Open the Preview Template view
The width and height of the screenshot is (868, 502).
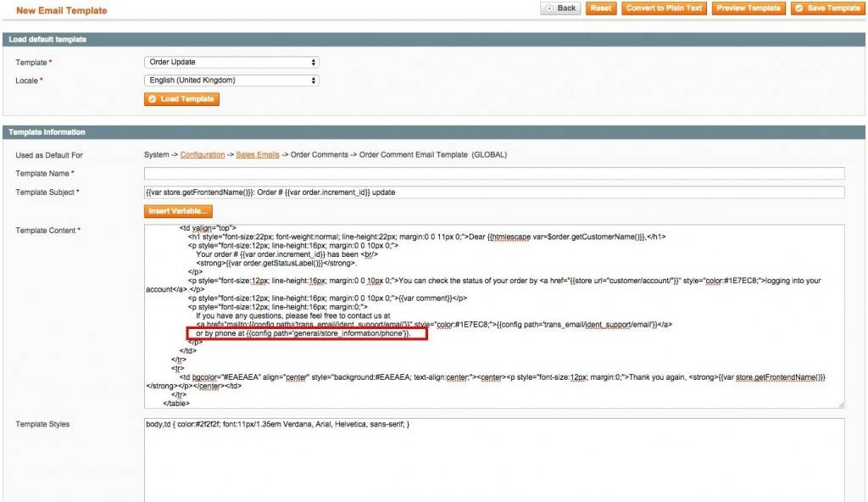747,8
